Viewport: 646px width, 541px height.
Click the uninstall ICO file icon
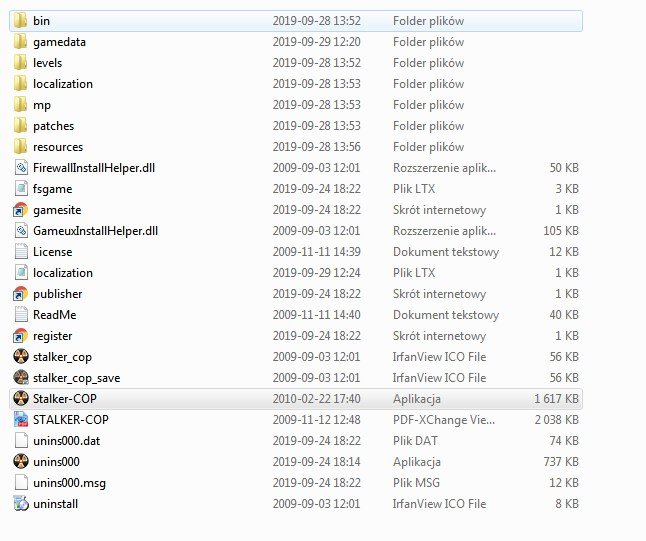pyautogui.click(x=21, y=504)
